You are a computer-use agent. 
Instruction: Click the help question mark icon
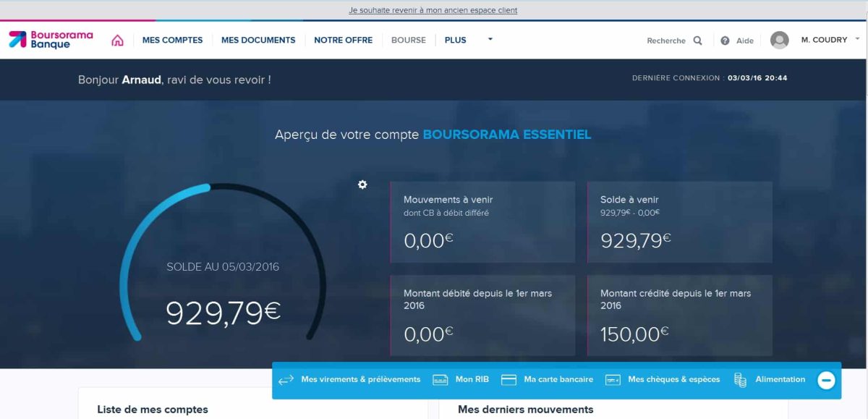pos(725,41)
